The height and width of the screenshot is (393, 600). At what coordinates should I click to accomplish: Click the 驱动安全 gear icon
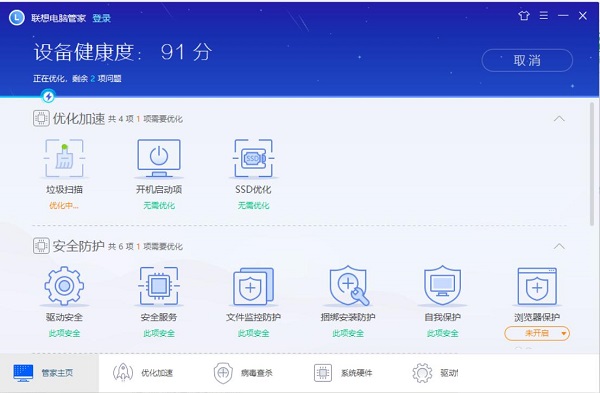click(x=64, y=285)
